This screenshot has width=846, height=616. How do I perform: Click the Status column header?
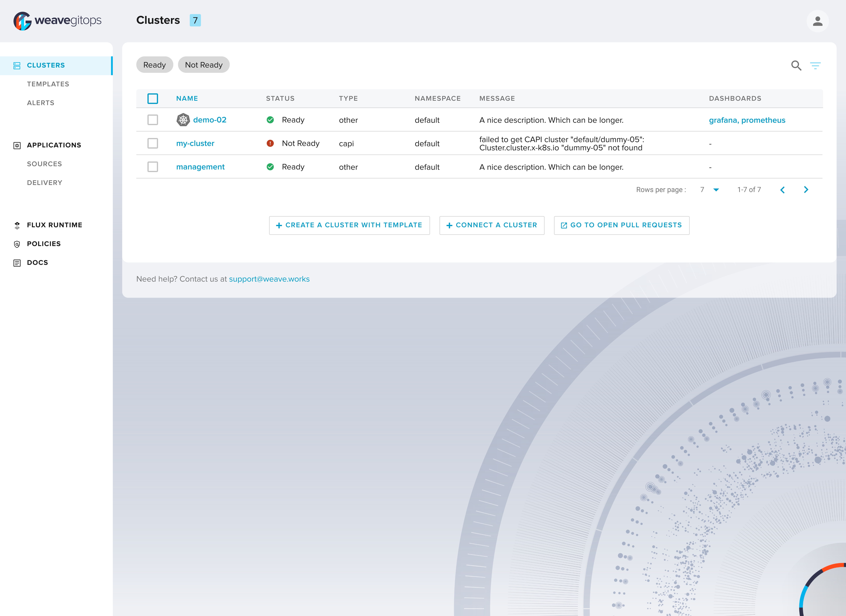click(x=280, y=99)
